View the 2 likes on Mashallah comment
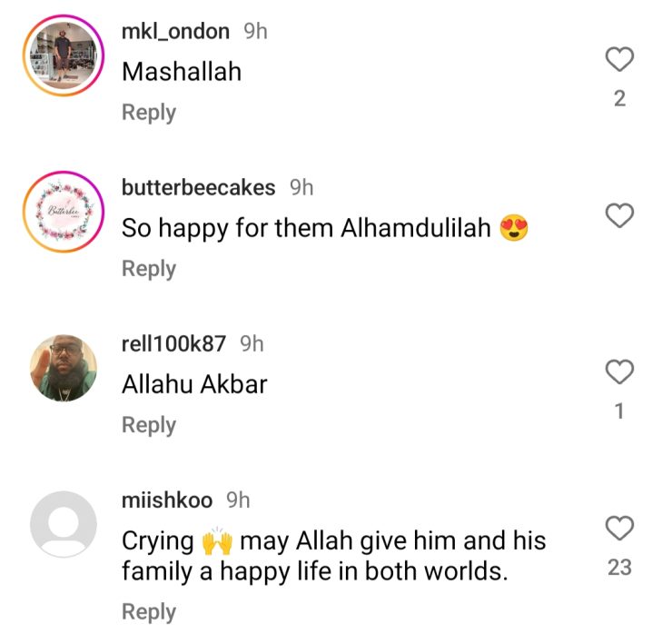This screenshot has height=634, width=672. click(619, 99)
